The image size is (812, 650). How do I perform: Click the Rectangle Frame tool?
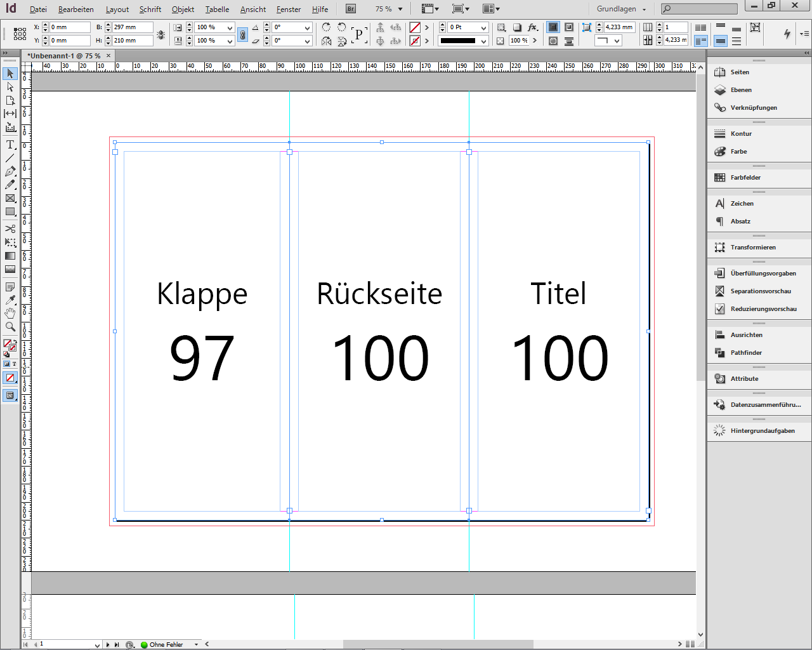click(10, 198)
